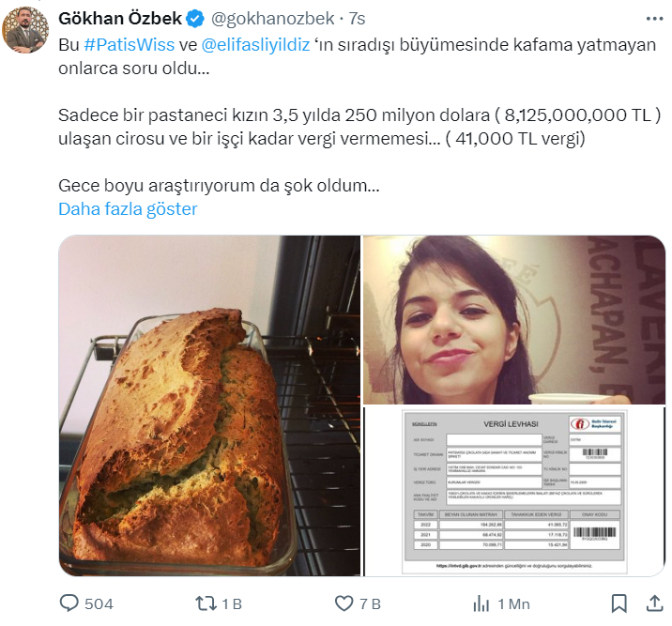
Task: View tweet analytics bar chart icon
Action: coord(481,603)
